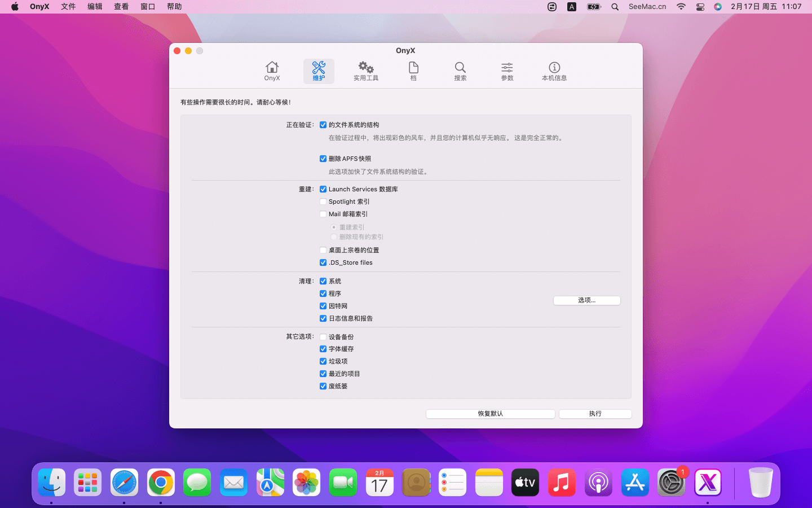Click the 恢复默认 button

(x=490, y=414)
